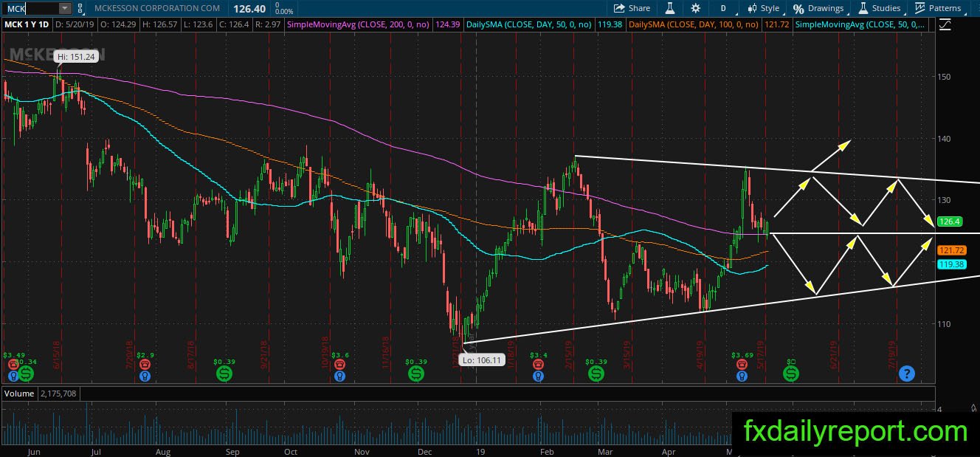
Task: Click dividend dollar icon near 8/17/18
Action: pos(225,374)
